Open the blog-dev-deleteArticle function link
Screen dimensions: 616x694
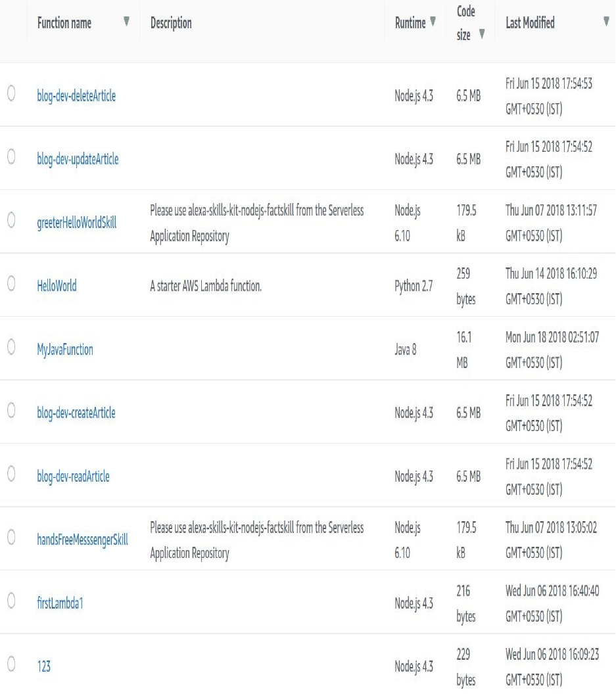[76, 96]
